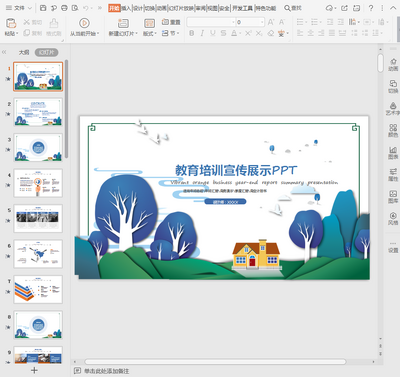Click the Print icon in quick access bar
This screenshot has width=400, height=377.
click(x=64, y=8)
